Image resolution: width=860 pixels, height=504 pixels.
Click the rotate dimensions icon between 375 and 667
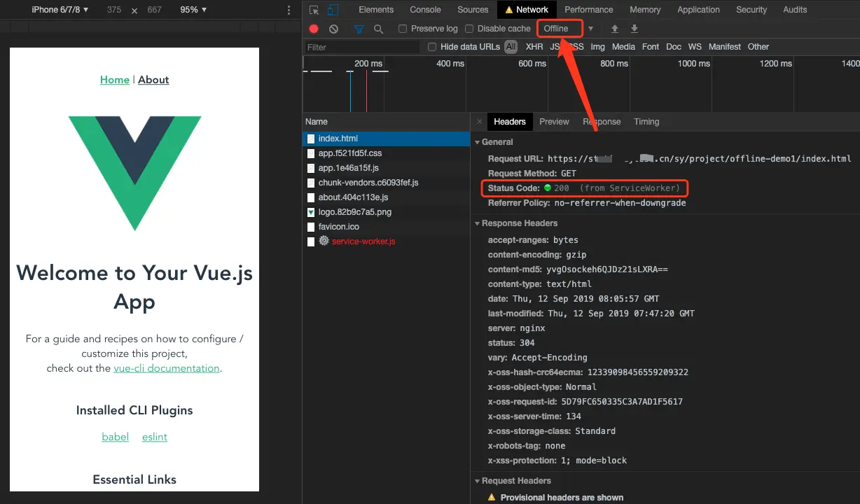[x=134, y=10]
